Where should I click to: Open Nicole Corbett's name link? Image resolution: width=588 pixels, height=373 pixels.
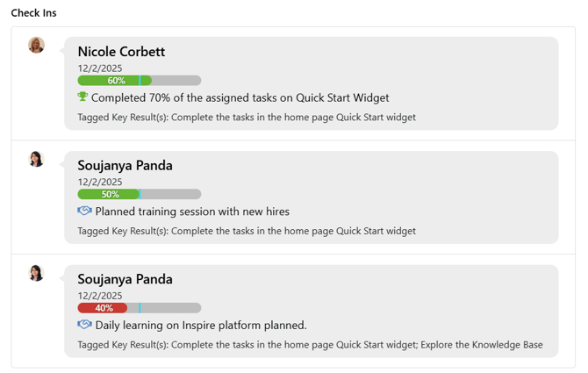[x=121, y=52]
